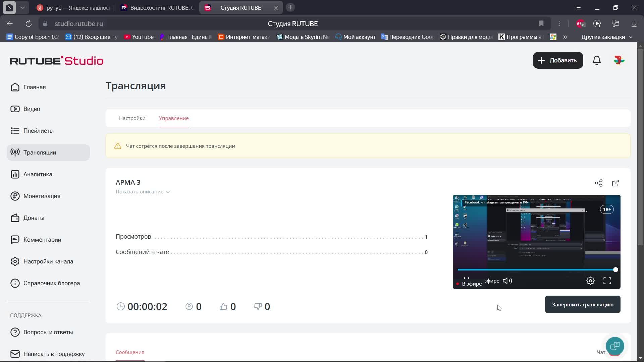Click the warning icon in chat notice

coord(118,146)
